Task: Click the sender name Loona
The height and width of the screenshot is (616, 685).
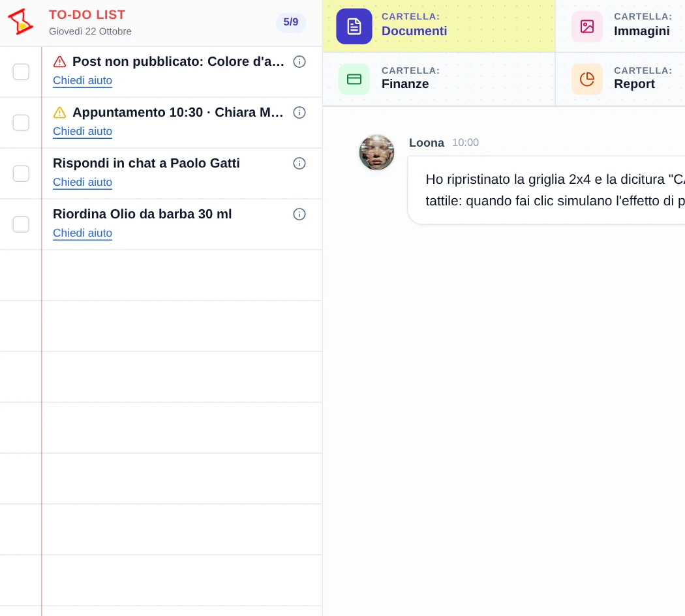Action: pyautogui.click(x=427, y=143)
